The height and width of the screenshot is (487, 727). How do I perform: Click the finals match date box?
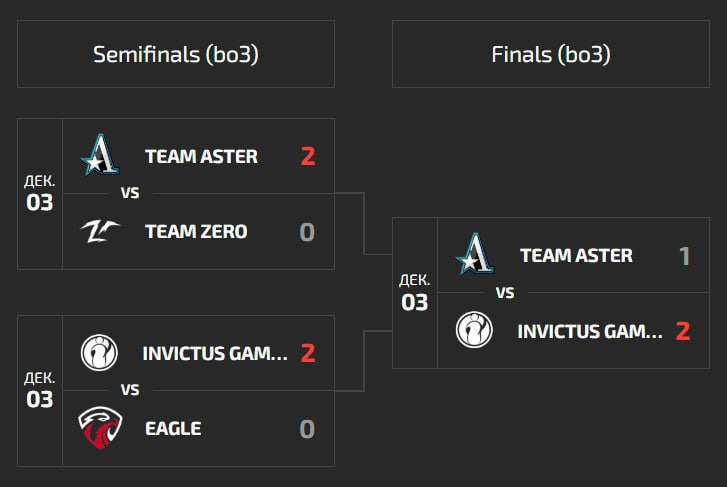point(415,293)
